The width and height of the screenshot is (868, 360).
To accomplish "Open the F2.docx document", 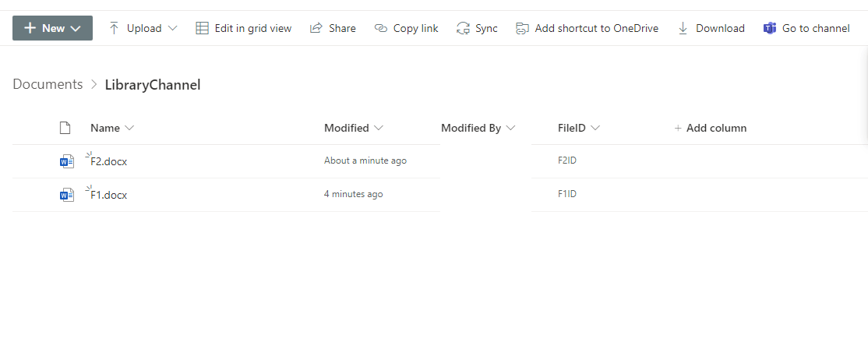I will coord(108,162).
